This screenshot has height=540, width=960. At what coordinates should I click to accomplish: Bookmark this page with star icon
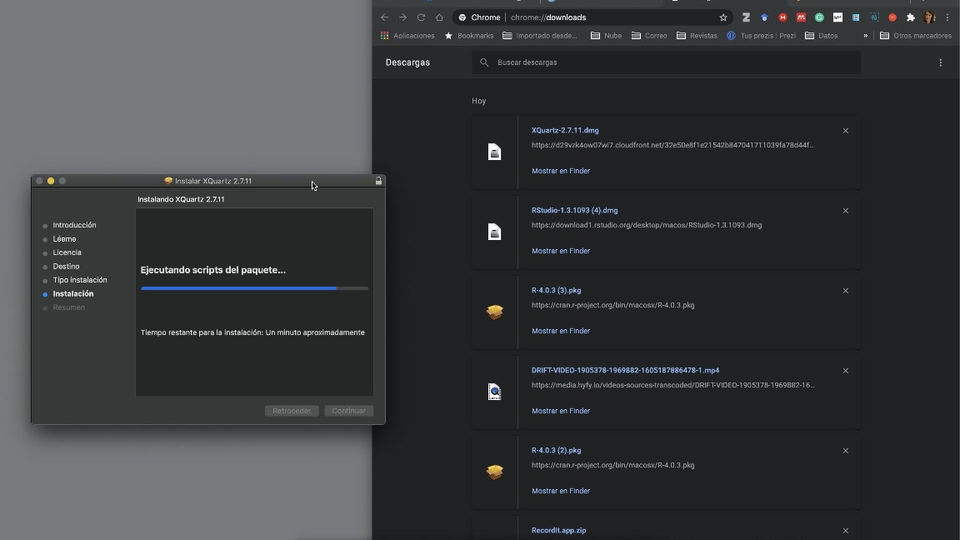tap(723, 18)
